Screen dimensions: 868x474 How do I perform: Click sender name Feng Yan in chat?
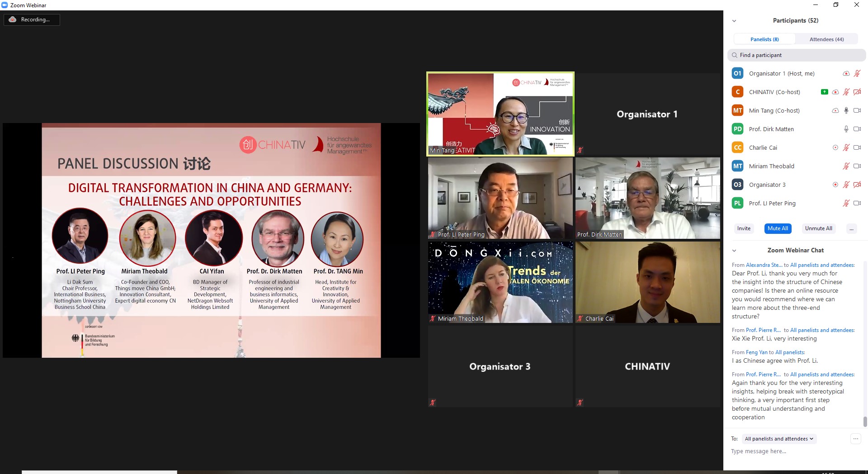(757, 352)
